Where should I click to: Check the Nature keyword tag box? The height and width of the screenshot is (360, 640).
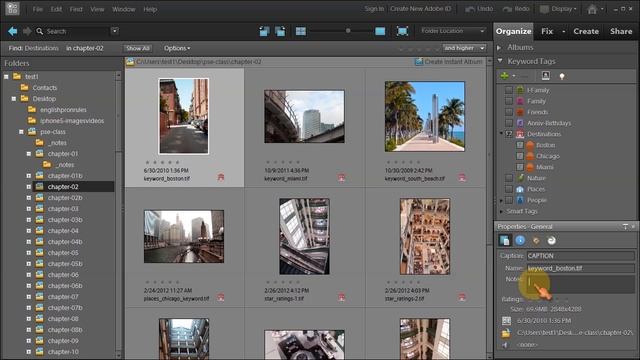coord(509,178)
